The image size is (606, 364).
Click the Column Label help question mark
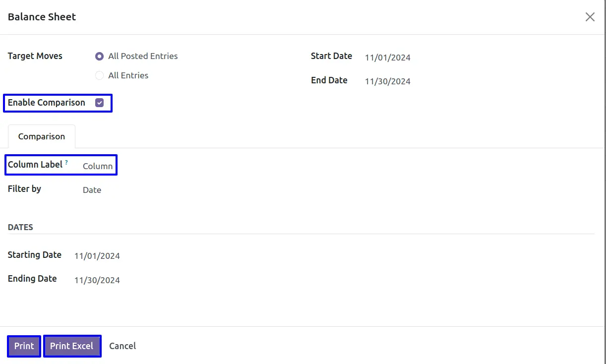66,162
